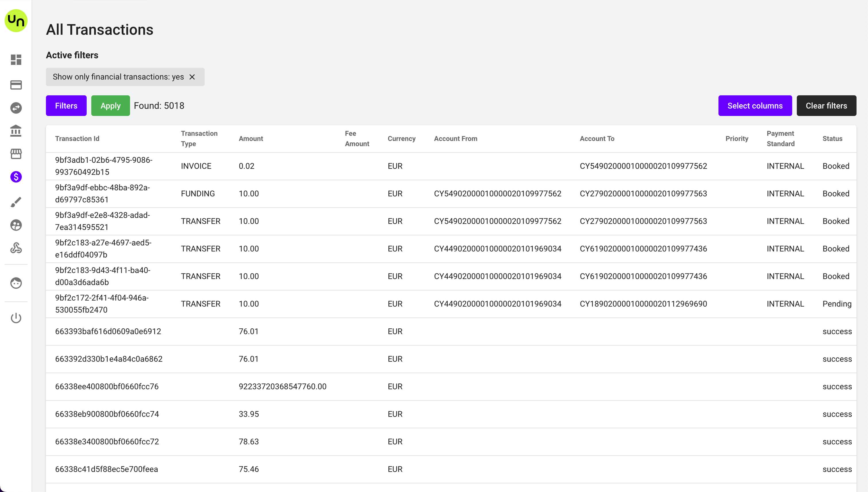
Task: Open the user face profile icon
Action: (16, 283)
